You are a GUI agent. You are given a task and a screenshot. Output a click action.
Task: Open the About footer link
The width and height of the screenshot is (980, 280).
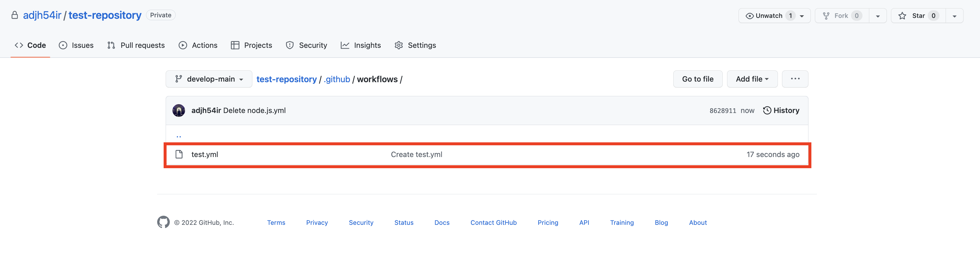[x=698, y=223]
